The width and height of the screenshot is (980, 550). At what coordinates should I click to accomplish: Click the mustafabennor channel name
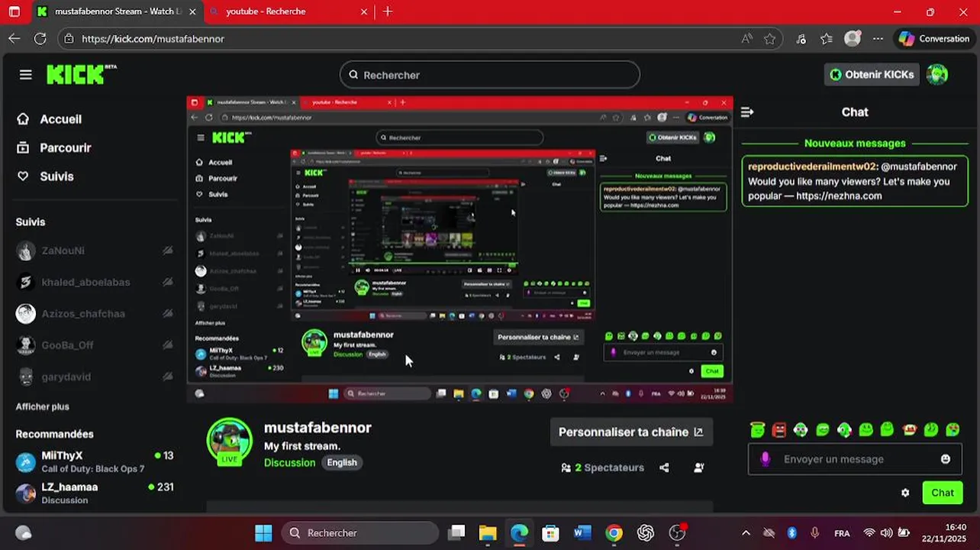(318, 428)
